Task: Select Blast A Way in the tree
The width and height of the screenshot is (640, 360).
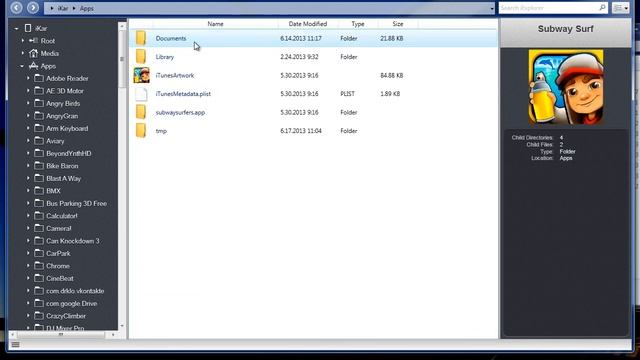Action: tap(64, 178)
